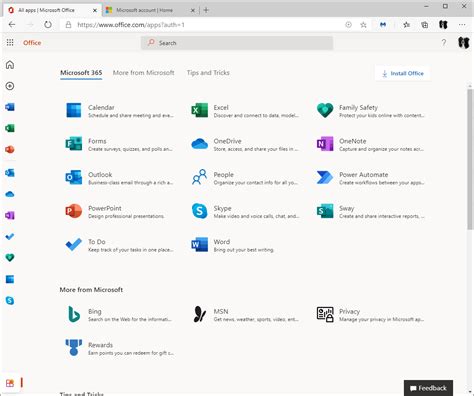Click the Install Office button
Screen dimensions: 474x396
pyautogui.click(x=403, y=73)
